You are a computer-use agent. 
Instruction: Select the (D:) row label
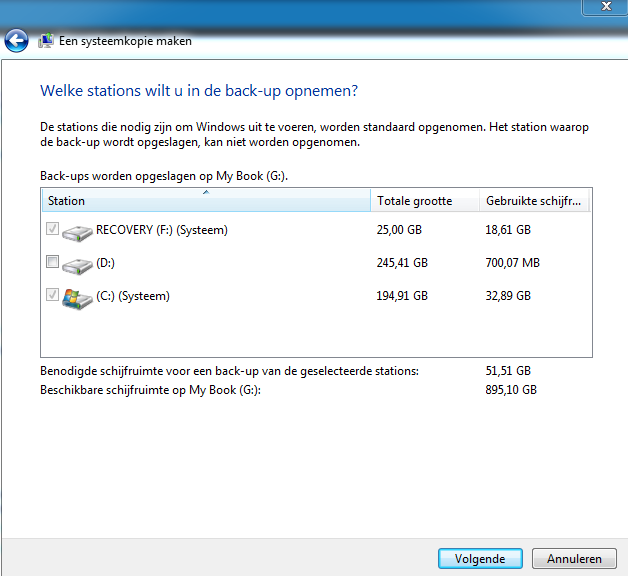(x=105, y=263)
